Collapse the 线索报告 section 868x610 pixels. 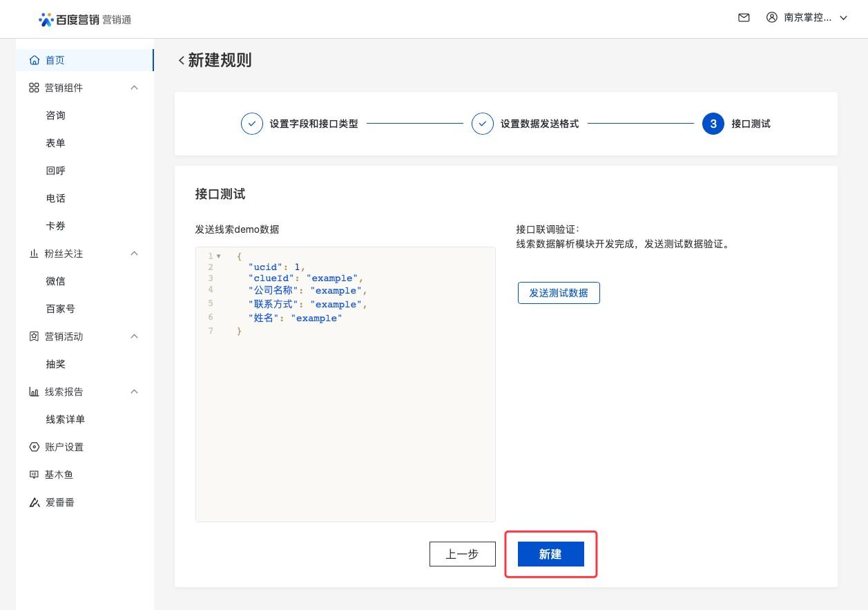(x=135, y=392)
